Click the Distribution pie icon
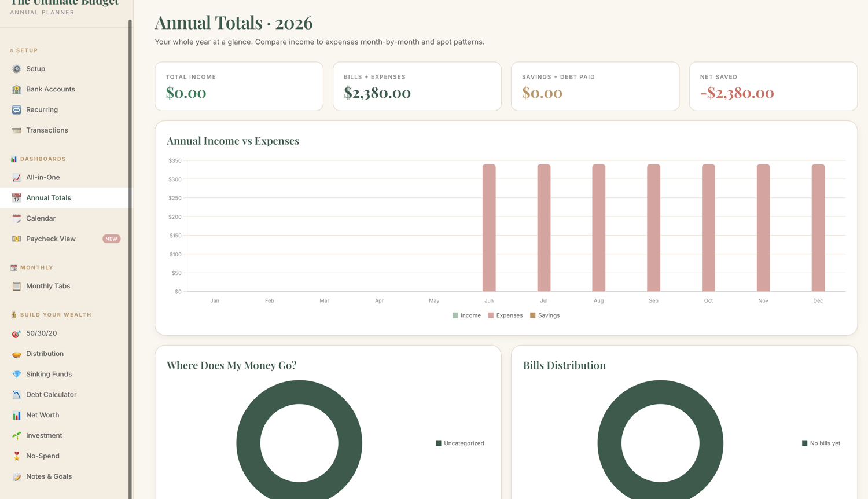This screenshot has height=499, width=868. coord(16,354)
